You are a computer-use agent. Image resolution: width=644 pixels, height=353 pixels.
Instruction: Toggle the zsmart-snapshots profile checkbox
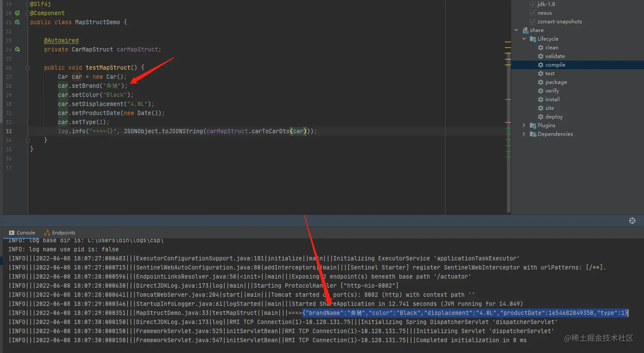[533, 21]
